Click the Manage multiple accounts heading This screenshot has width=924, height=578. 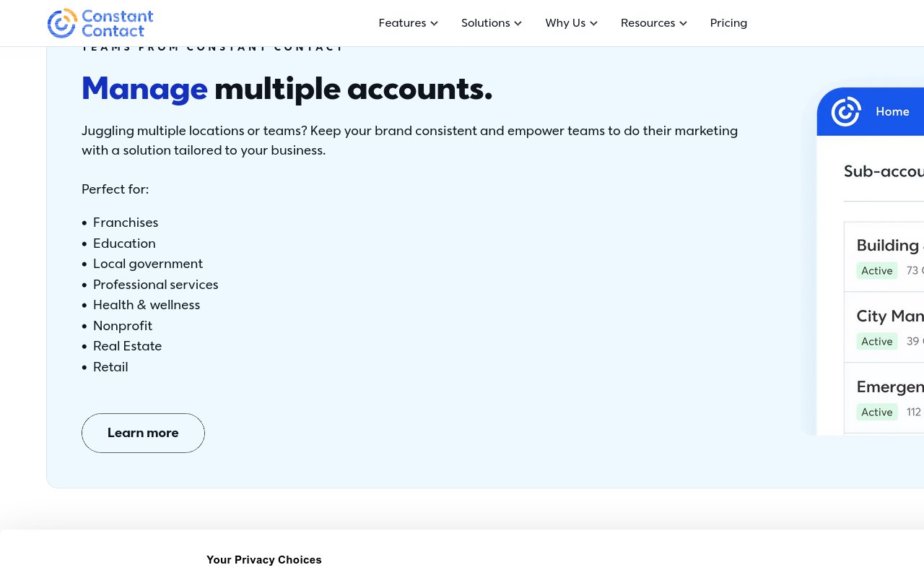(x=287, y=88)
